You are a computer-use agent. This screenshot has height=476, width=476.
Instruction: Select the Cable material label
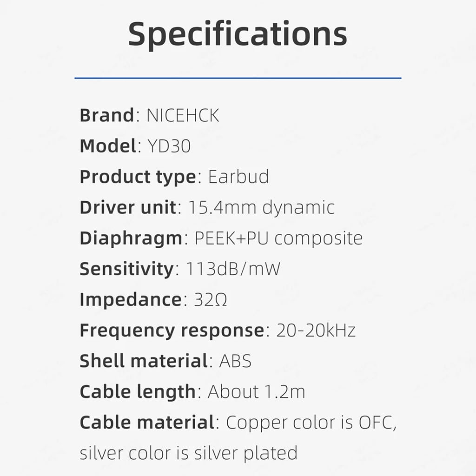point(146,423)
